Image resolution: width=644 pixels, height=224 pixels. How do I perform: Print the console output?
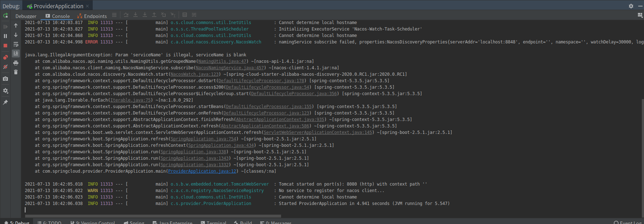coord(16,63)
